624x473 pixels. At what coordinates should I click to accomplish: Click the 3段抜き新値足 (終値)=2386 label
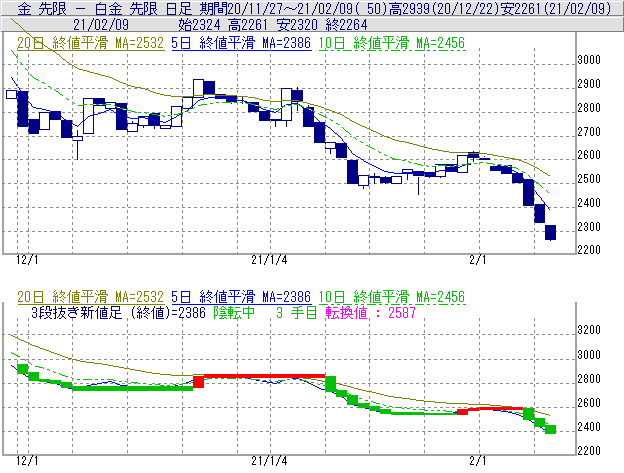[118, 313]
